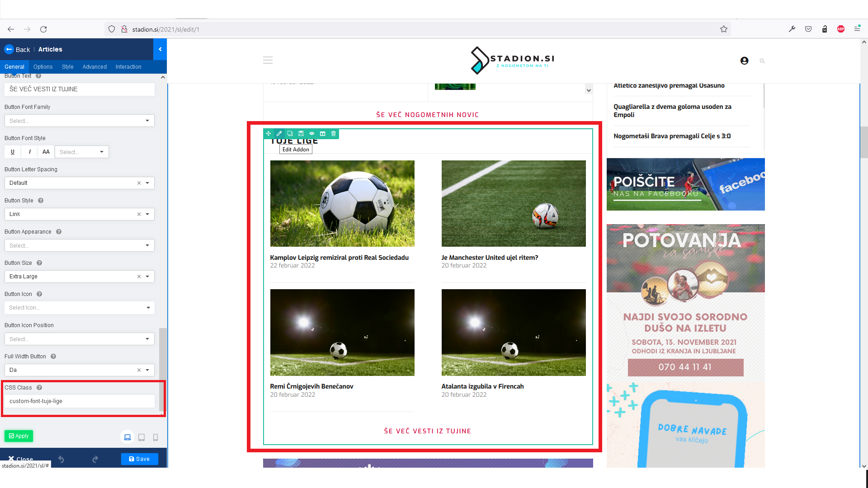Click the addon columns layout icon
This screenshot has width=868, height=488.
tap(323, 134)
